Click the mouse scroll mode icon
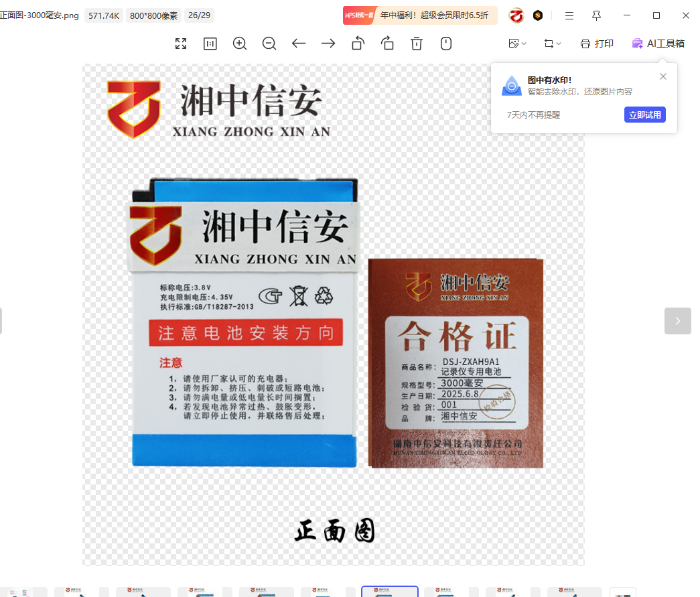The image size is (700, 597). 446,44
